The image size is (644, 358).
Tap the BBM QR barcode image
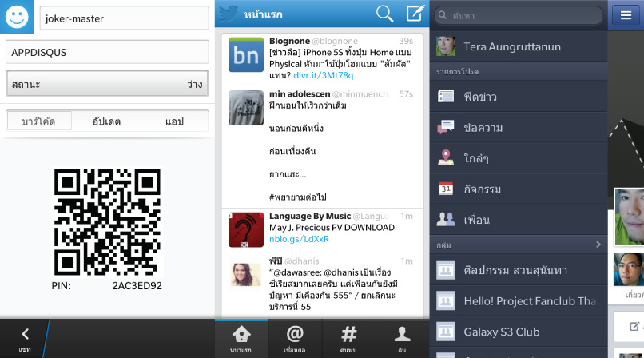107,222
